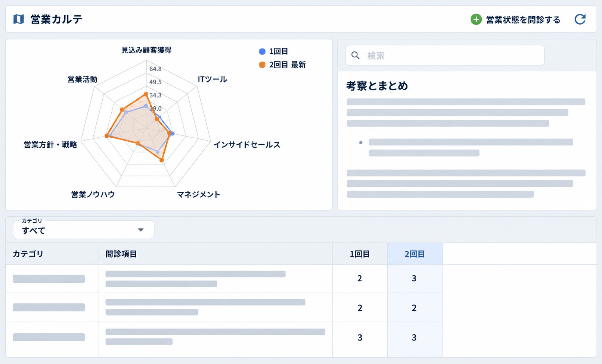Click the orange 2回目 legend dot
Viewport: 602px width, 364px height.
pos(262,65)
